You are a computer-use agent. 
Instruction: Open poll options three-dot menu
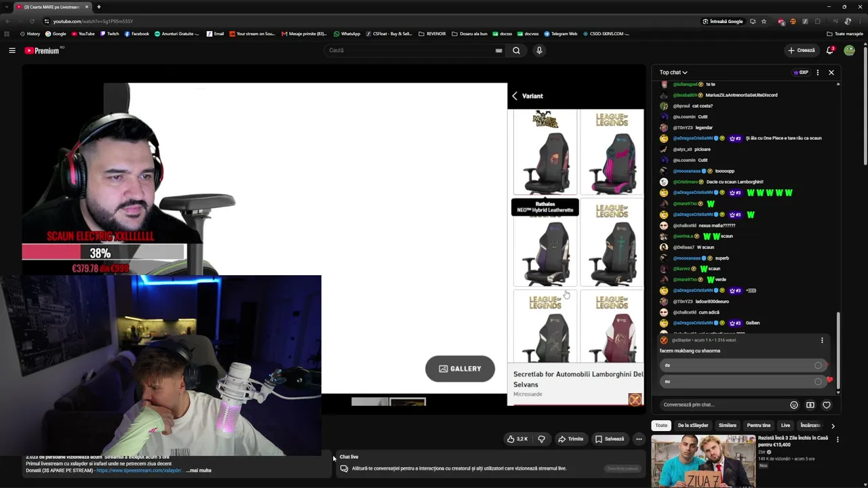pos(822,340)
